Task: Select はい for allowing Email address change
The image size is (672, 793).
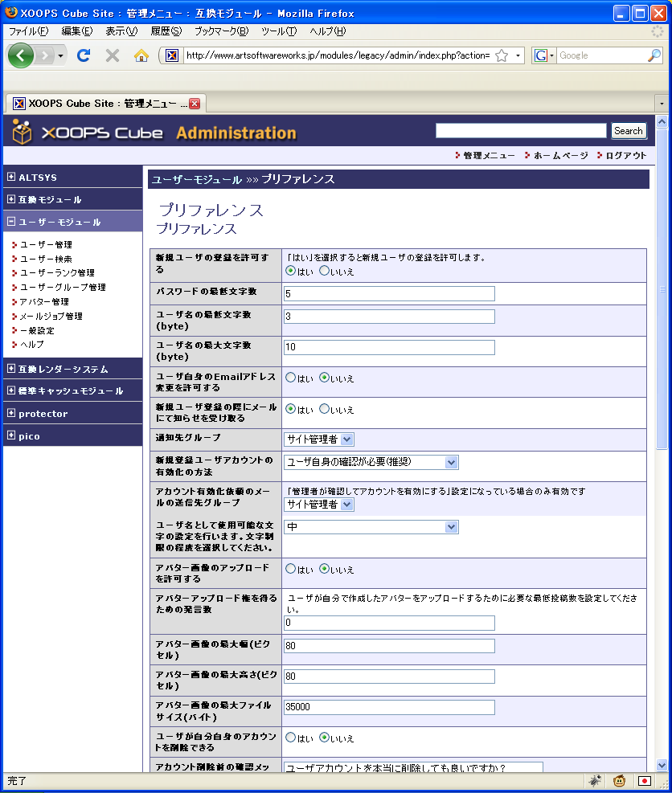Action: pyautogui.click(x=290, y=378)
